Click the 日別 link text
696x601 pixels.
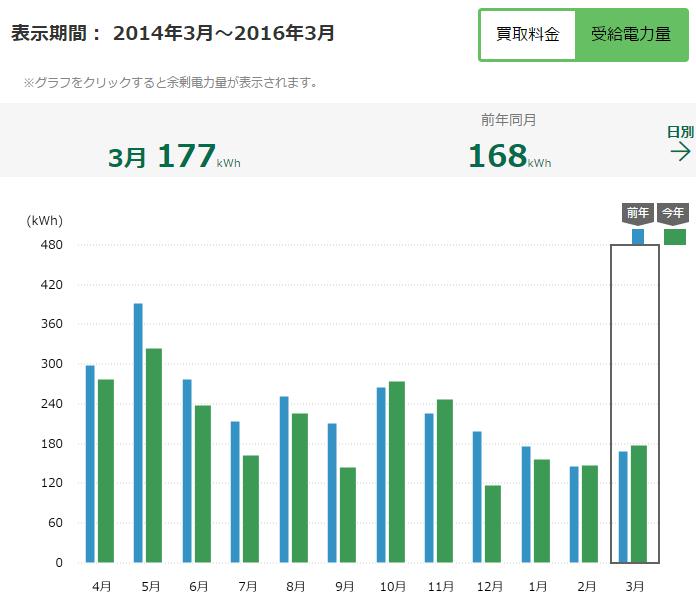(x=680, y=132)
